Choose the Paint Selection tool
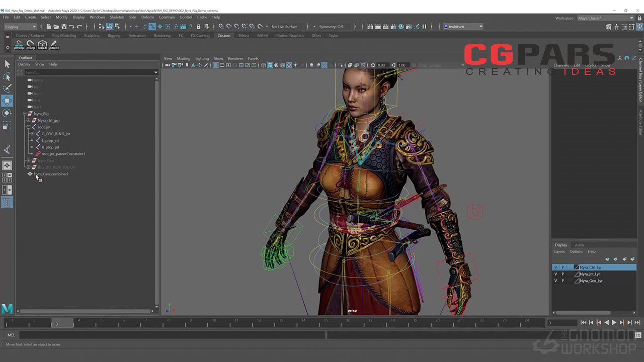The image size is (644, 362). click(x=7, y=89)
